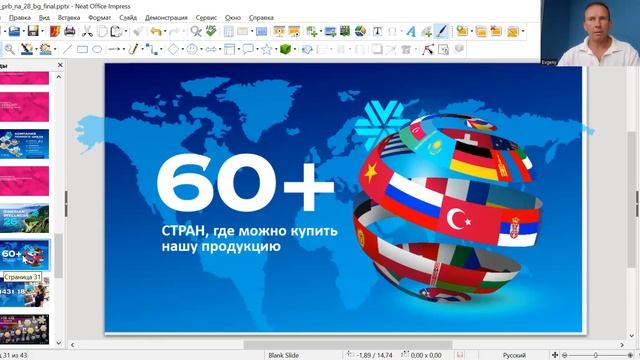Select the Curve pencil tool

(133, 49)
